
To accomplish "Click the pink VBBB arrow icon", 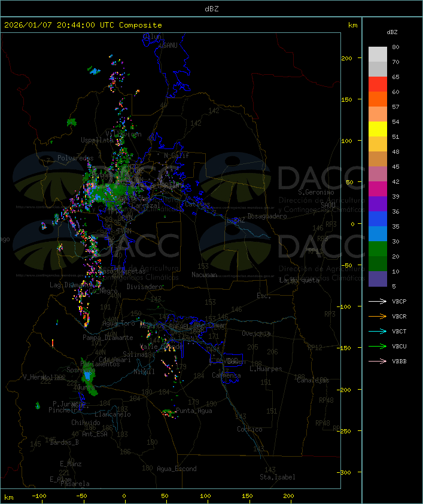I will point(378,362).
